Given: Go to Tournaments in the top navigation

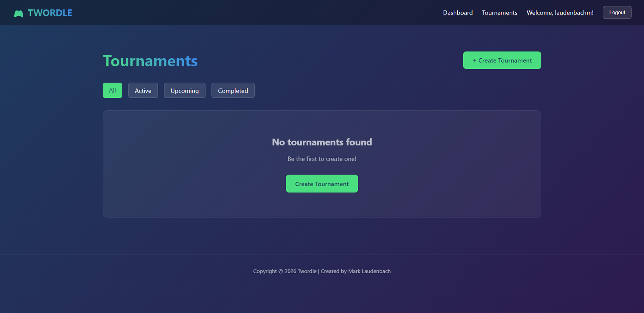Looking at the screenshot, I should tap(500, 13).
